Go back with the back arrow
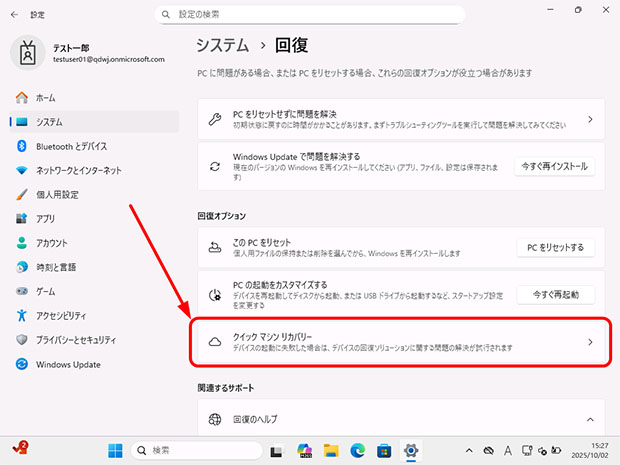Viewport: 620px width, 465px height. (x=15, y=15)
